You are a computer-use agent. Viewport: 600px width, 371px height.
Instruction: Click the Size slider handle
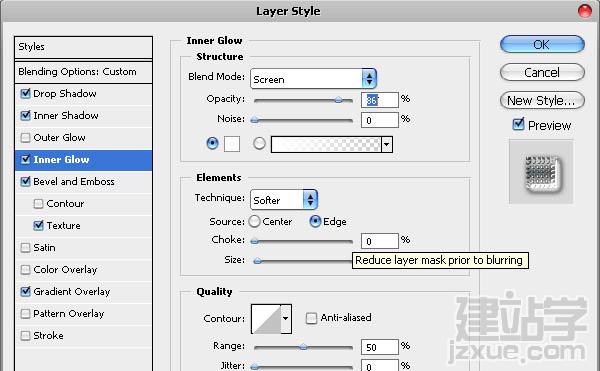point(258,261)
